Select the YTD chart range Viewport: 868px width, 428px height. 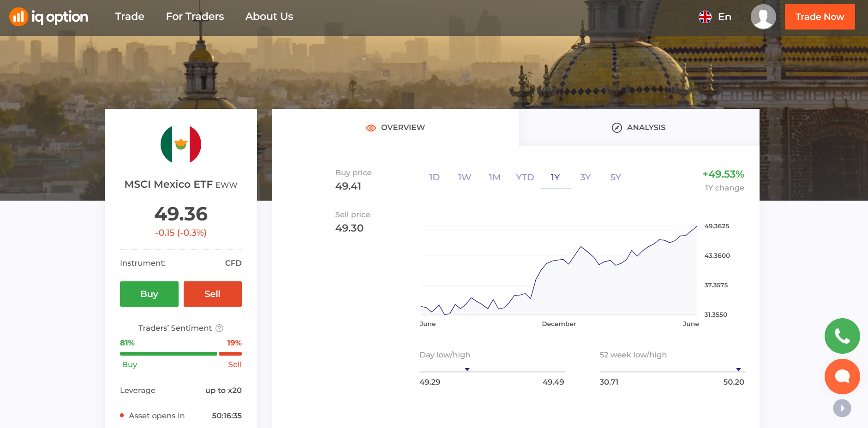point(525,178)
